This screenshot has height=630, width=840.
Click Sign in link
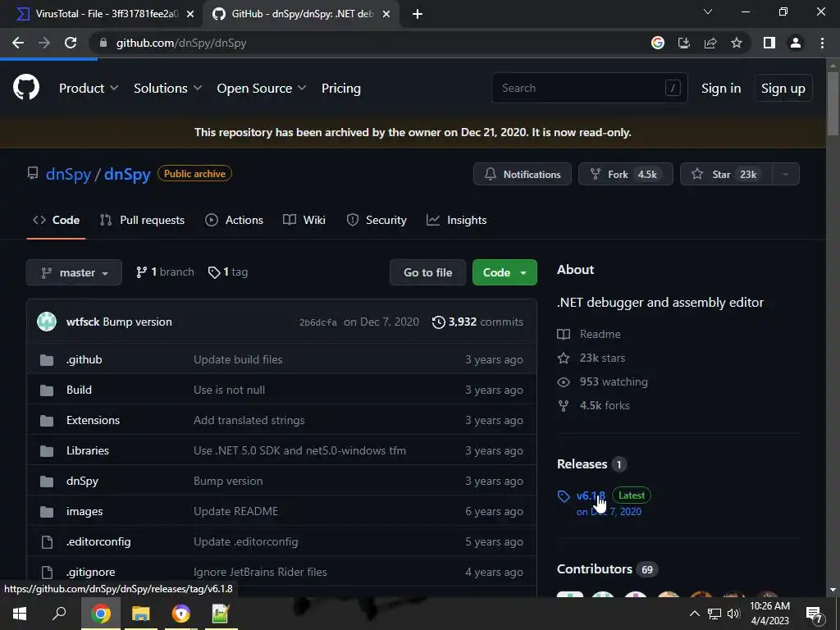pyautogui.click(x=721, y=89)
